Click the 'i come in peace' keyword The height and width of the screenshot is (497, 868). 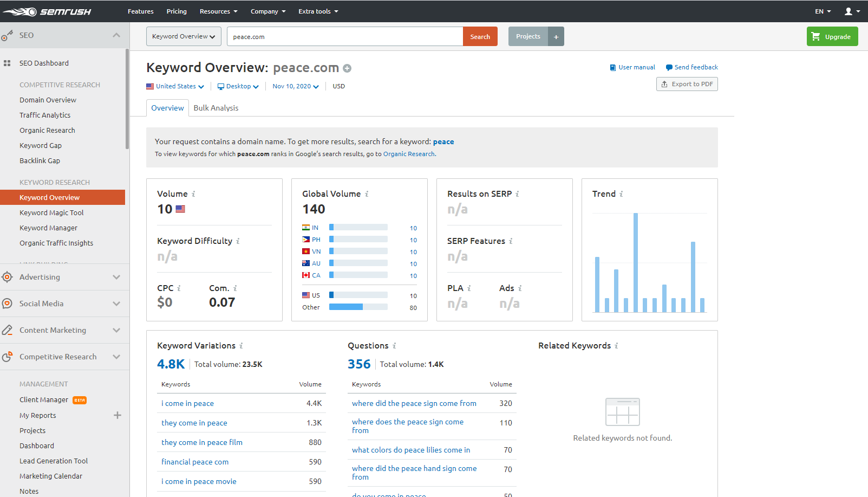coord(187,403)
